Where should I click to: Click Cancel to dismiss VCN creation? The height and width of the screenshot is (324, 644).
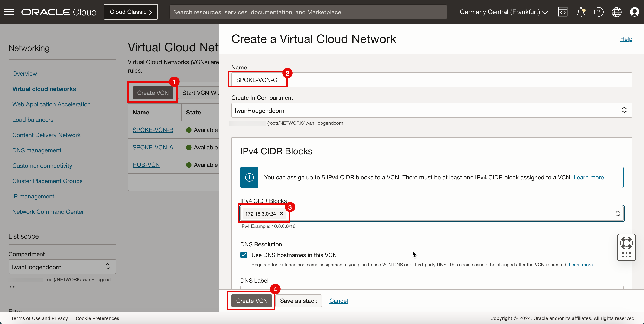pyautogui.click(x=338, y=300)
